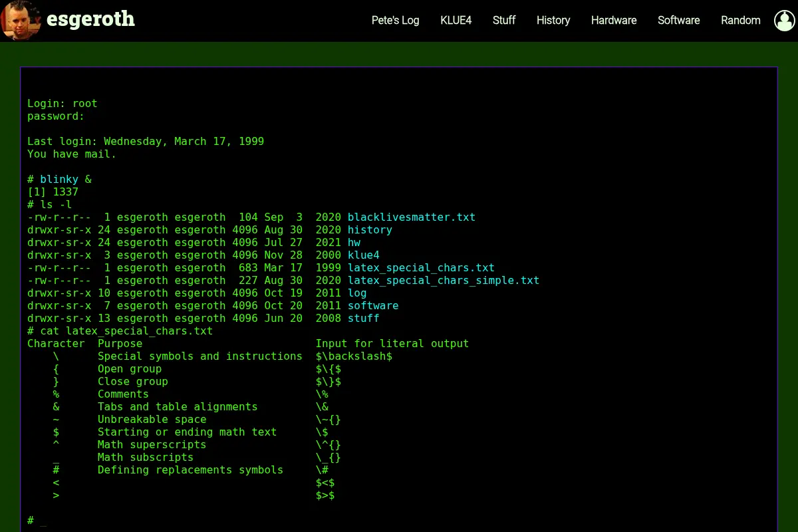Open latex_special_chars_simple.txt file link

444,281
